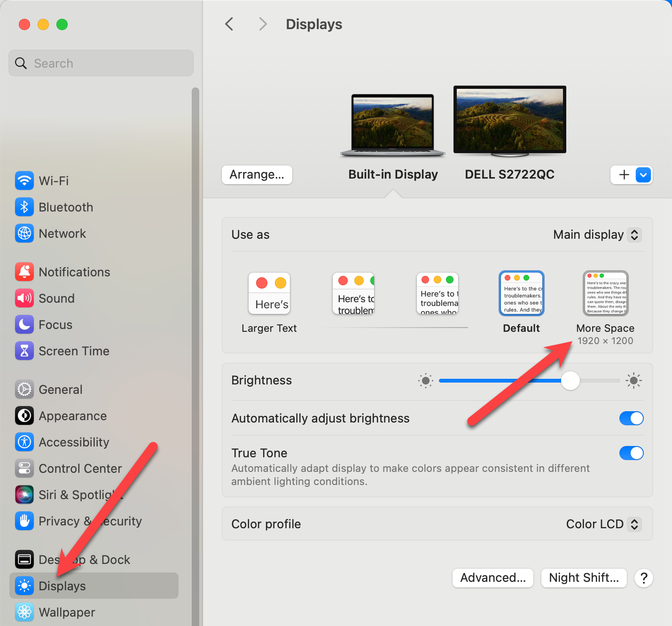Click the Advanced... button
Screen dimensions: 672x626
[x=492, y=578]
